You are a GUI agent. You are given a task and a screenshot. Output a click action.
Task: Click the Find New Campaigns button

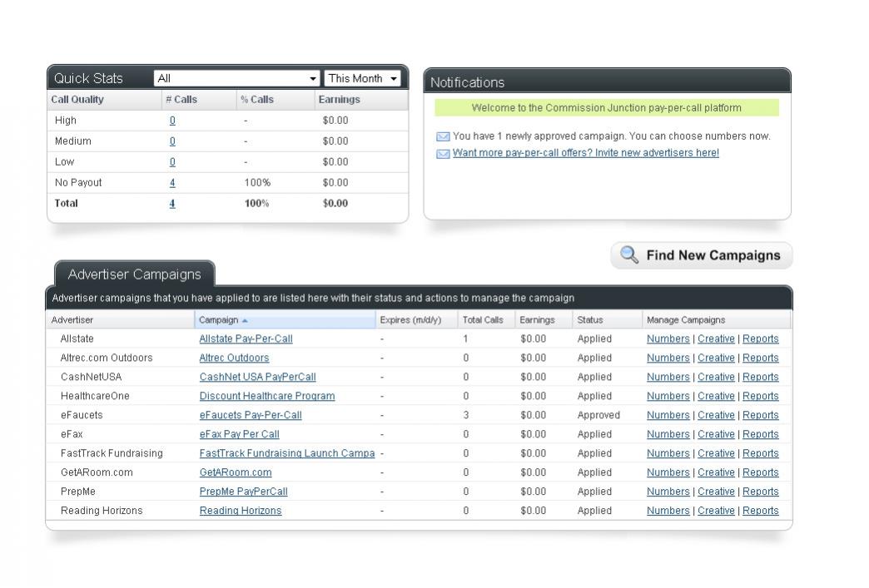coord(702,255)
